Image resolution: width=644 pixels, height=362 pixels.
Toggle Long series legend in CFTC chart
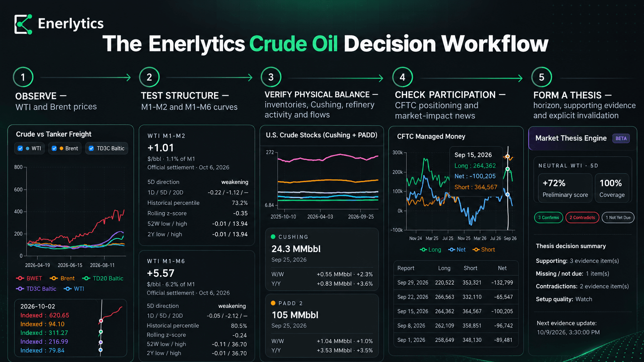(431, 250)
